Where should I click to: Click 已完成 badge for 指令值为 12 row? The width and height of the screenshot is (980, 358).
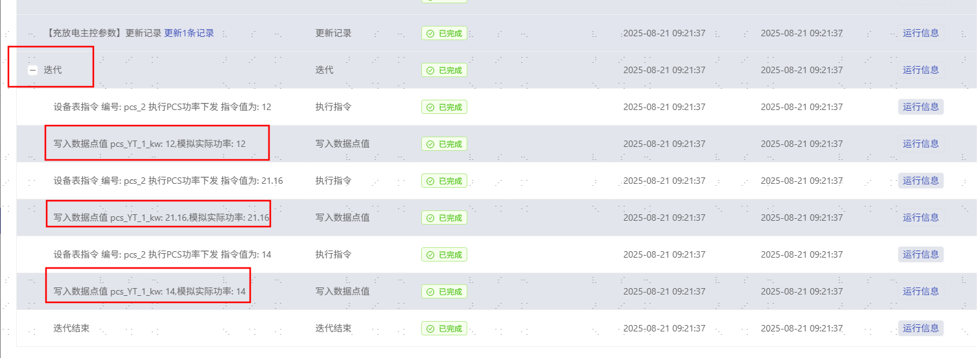(x=444, y=107)
